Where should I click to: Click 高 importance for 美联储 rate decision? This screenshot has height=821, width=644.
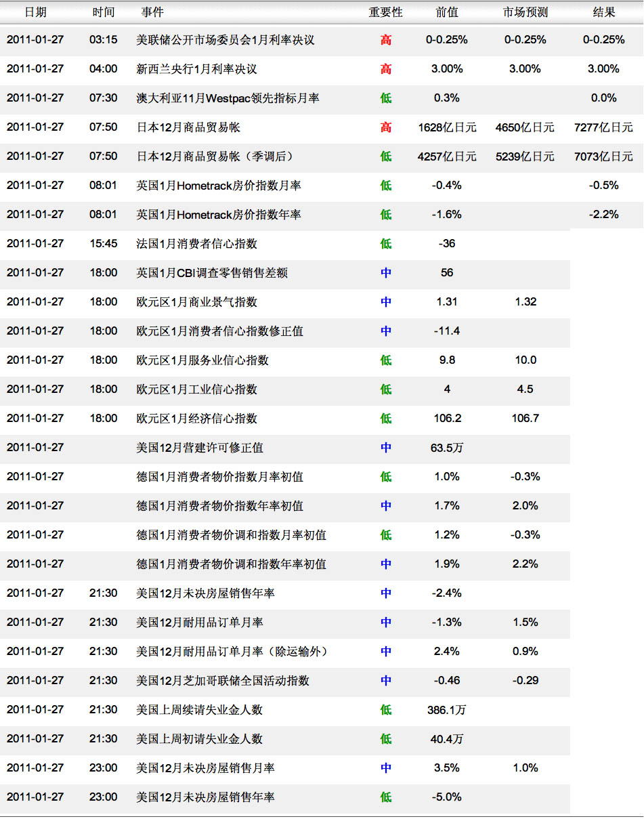385,40
